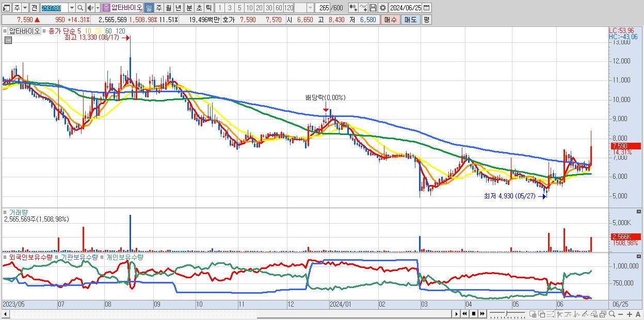
Task: Select the 주 (weekly) period toggle
Action: [158, 8]
